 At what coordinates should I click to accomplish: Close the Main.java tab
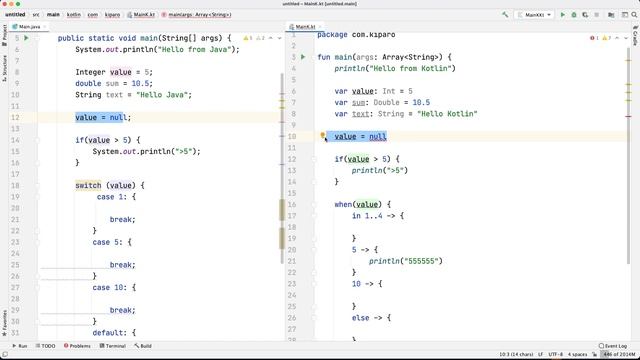point(44,27)
